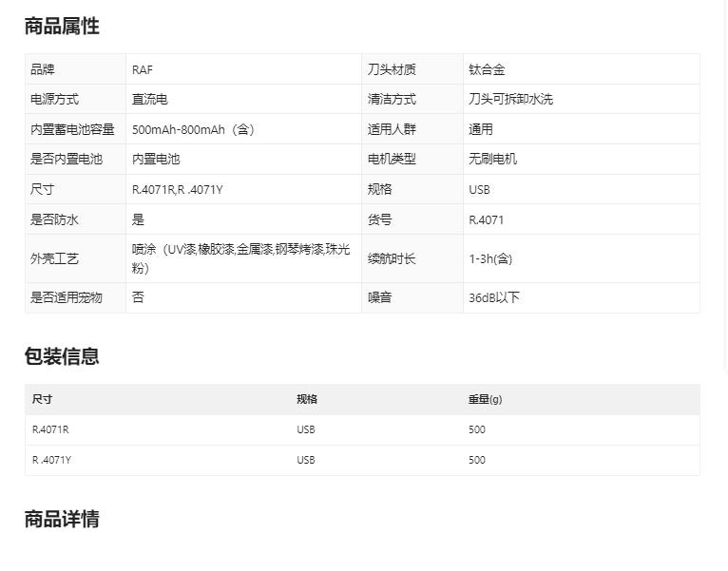Select the 1-3h(含) battery life value

(490, 258)
